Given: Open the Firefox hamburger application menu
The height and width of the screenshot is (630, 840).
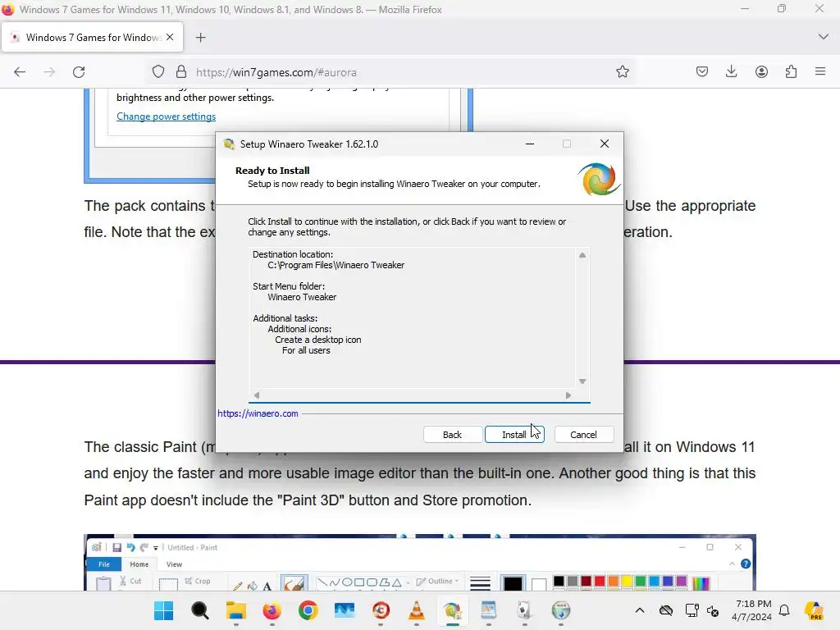Looking at the screenshot, I should [820, 72].
